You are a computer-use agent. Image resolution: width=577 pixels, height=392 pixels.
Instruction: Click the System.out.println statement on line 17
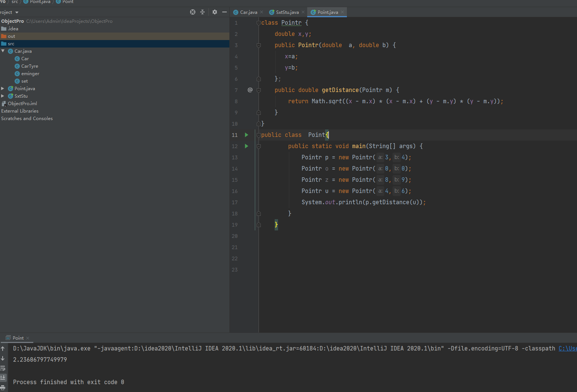click(363, 202)
